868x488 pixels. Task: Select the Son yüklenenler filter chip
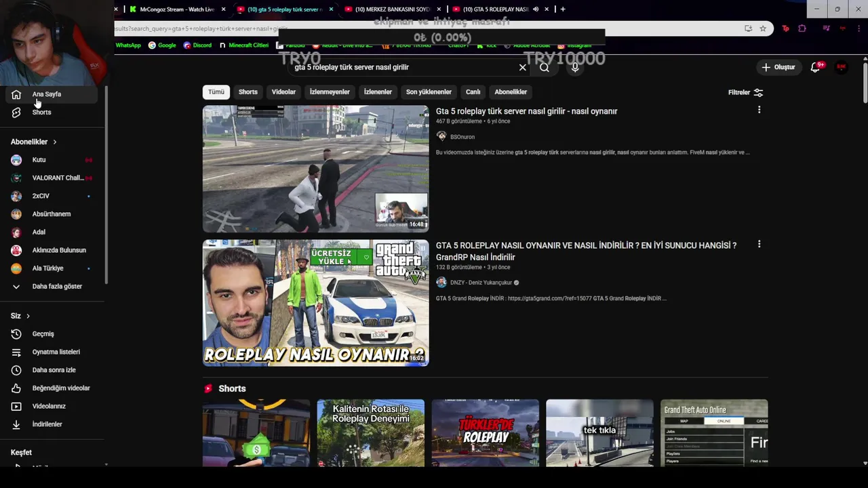[x=429, y=92]
